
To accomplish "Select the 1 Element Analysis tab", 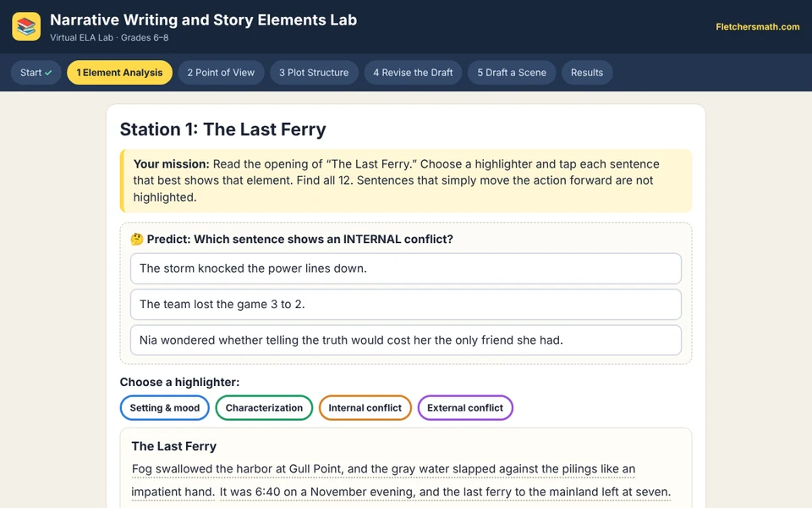I will [x=119, y=73].
